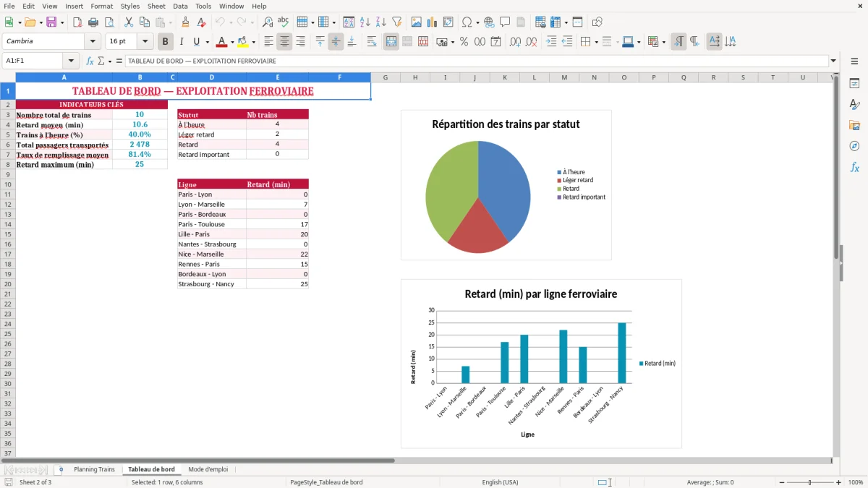
Task: Apply the red font color swatch
Action: pyautogui.click(x=222, y=42)
